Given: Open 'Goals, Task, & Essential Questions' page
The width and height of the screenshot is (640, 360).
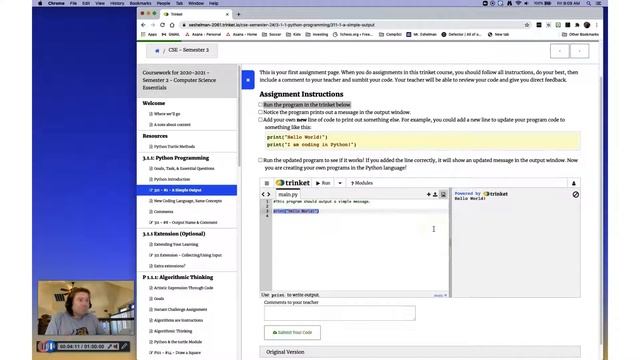Looking at the screenshot, I should (x=184, y=169).
